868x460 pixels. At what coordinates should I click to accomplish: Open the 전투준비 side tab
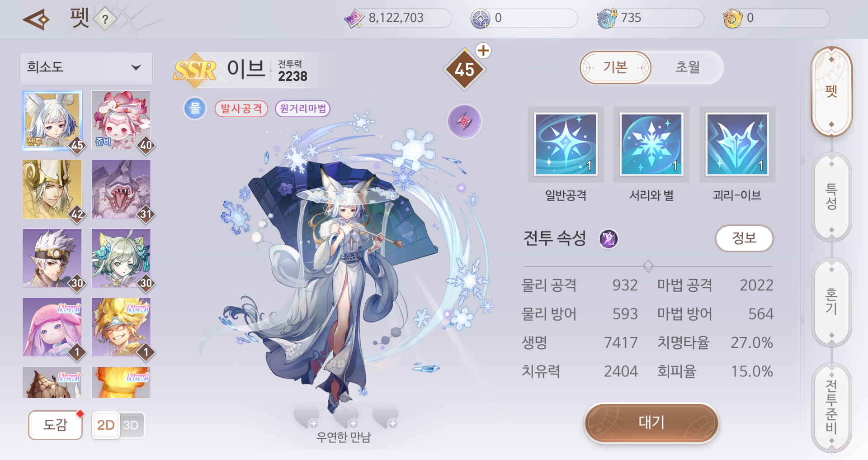click(831, 406)
